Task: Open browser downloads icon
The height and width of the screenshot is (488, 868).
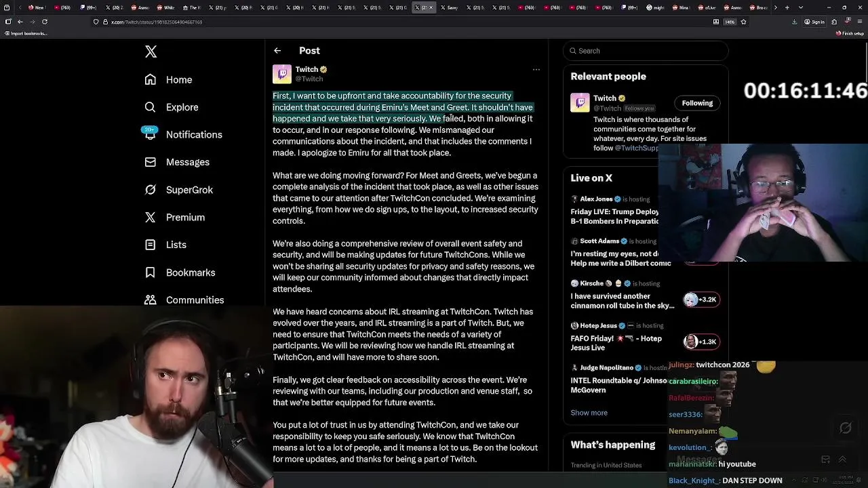Action: coord(794,22)
